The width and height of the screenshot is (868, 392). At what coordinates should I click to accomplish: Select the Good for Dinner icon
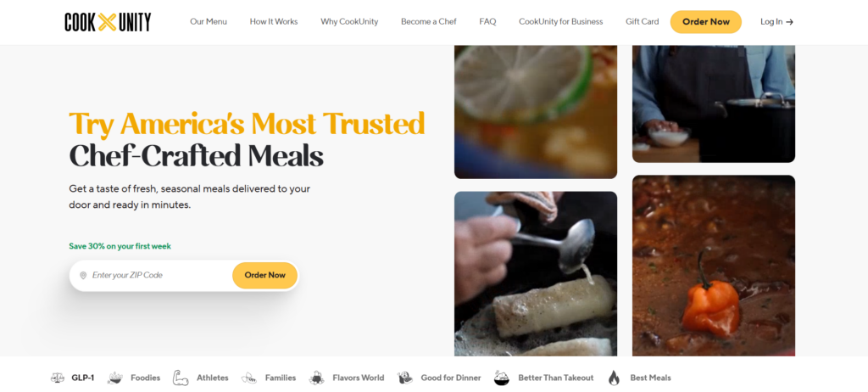(405, 378)
